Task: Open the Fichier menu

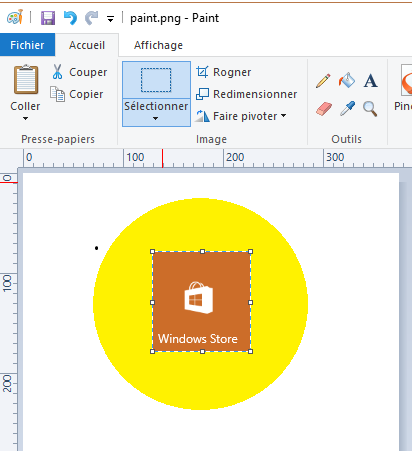Action: 27,45
